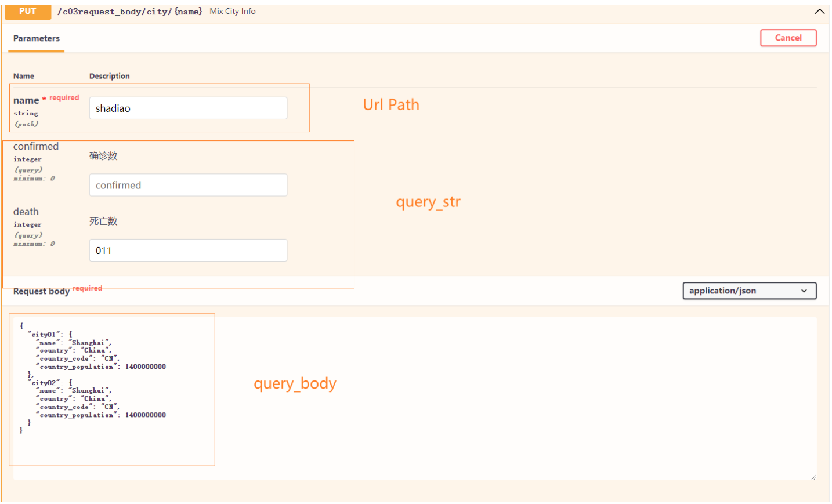
Task: Click the query_str annotation label
Action: tap(428, 202)
